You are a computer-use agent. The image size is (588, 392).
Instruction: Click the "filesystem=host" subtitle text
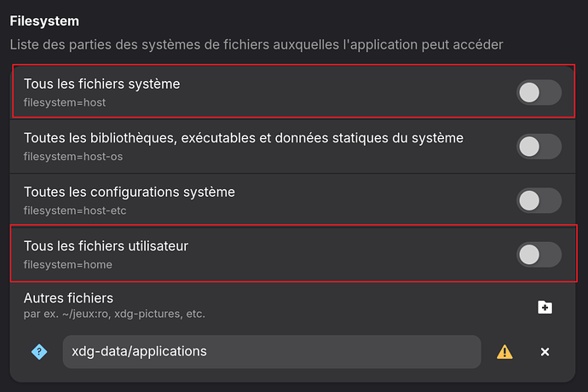(x=65, y=102)
